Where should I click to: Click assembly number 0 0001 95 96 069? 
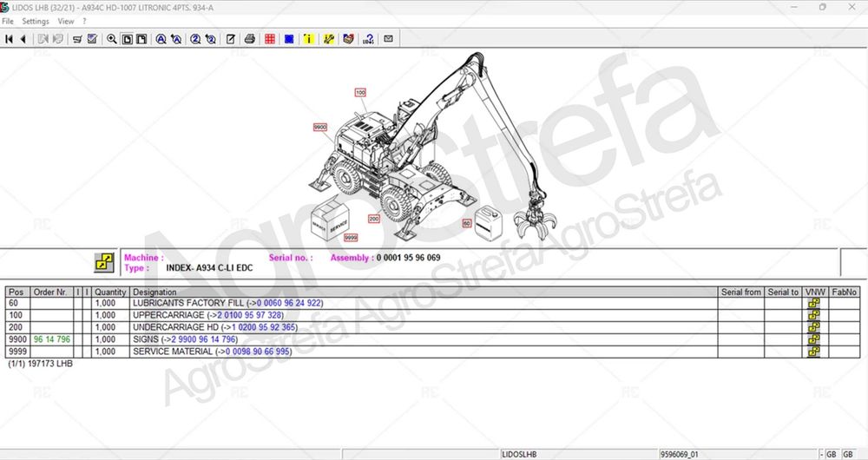click(x=409, y=258)
